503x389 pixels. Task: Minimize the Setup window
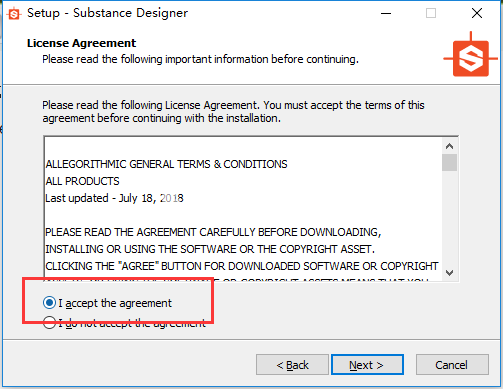386,13
